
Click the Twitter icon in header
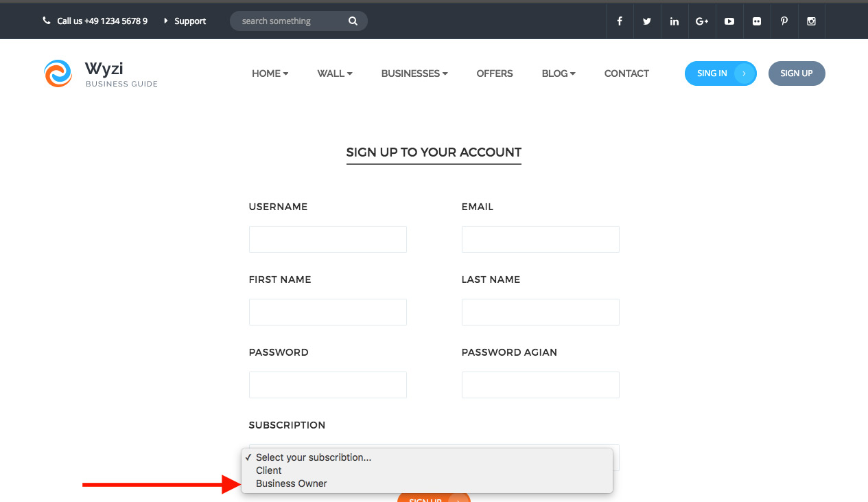tap(646, 21)
